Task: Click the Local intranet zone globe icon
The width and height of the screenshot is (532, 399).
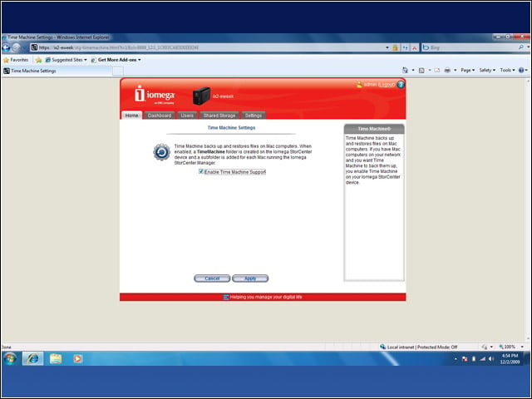Action: [x=382, y=347]
